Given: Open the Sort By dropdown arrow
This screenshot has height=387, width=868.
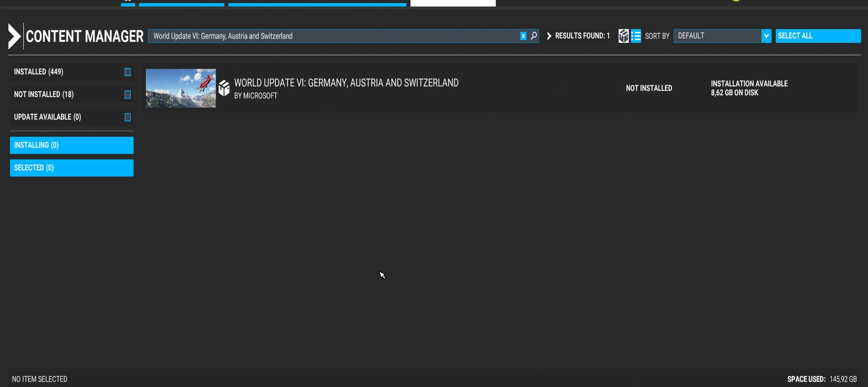Looking at the screenshot, I should (x=766, y=36).
